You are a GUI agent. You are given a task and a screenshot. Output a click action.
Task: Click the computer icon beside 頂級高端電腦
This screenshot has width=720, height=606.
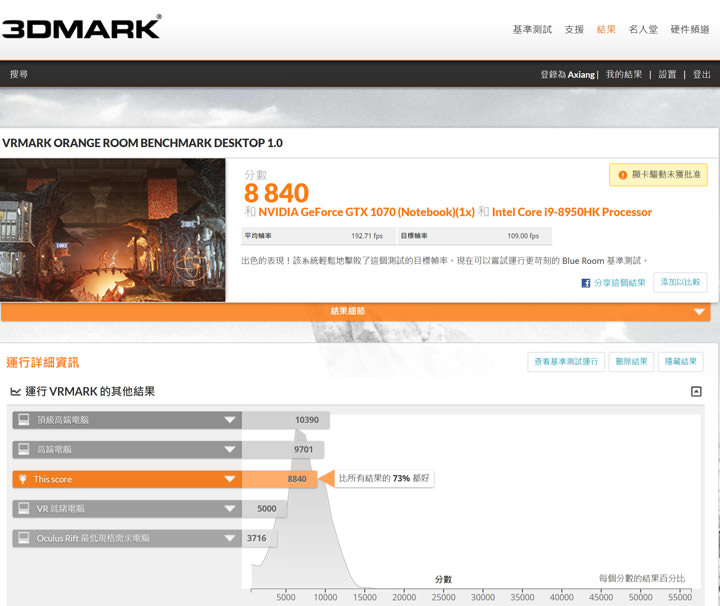point(23,420)
